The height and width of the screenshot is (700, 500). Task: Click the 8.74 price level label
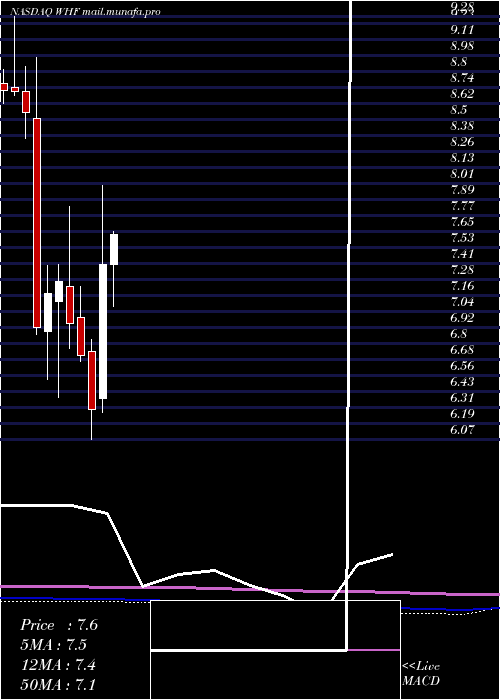click(x=462, y=78)
